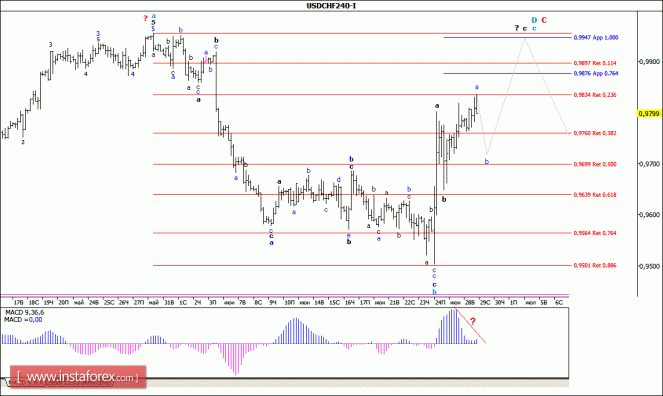Click the MACD 9,36,6 indicator label
Image resolution: width=663 pixels, height=396 pixels.
[x=24, y=312]
